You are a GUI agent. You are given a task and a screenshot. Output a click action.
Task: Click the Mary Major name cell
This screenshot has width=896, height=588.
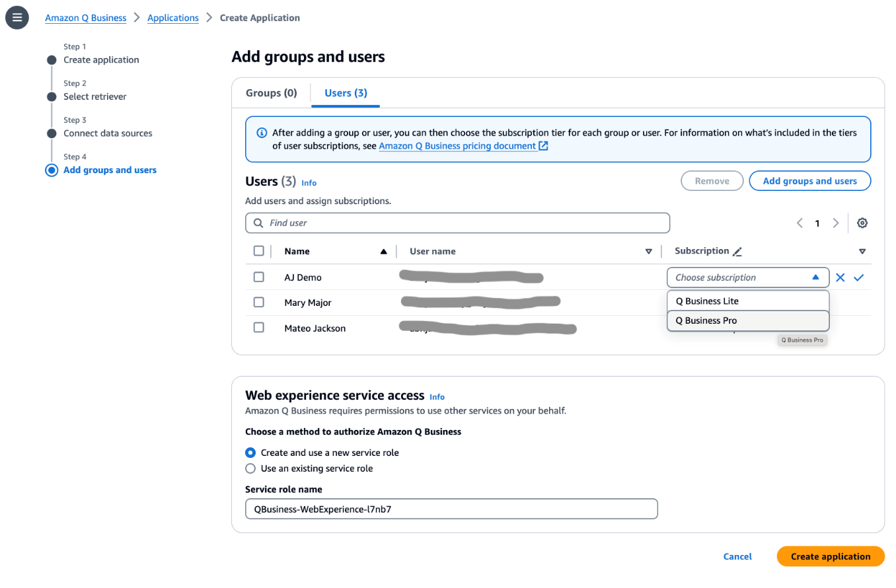(308, 303)
